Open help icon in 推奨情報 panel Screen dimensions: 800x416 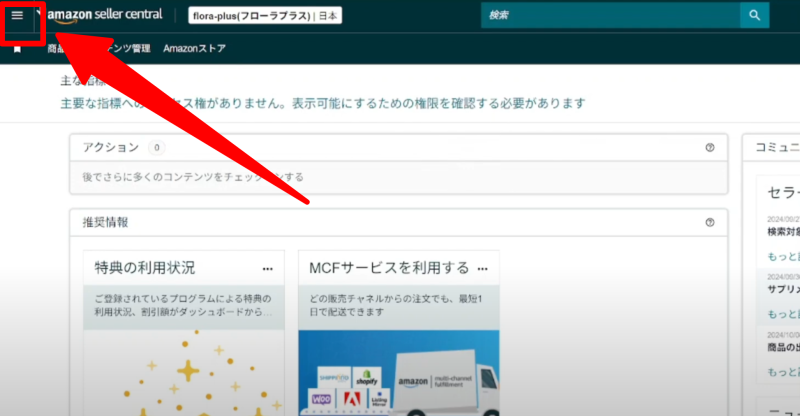pyautogui.click(x=709, y=223)
